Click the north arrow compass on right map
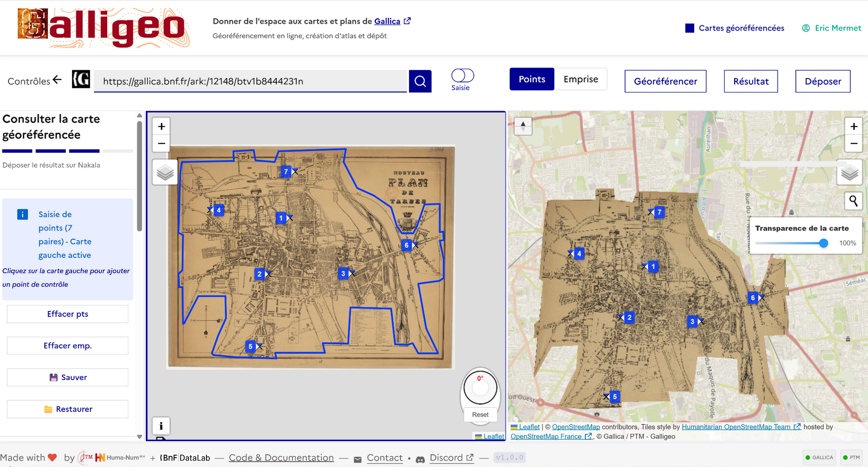The height and width of the screenshot is (467, 868). 523,126
